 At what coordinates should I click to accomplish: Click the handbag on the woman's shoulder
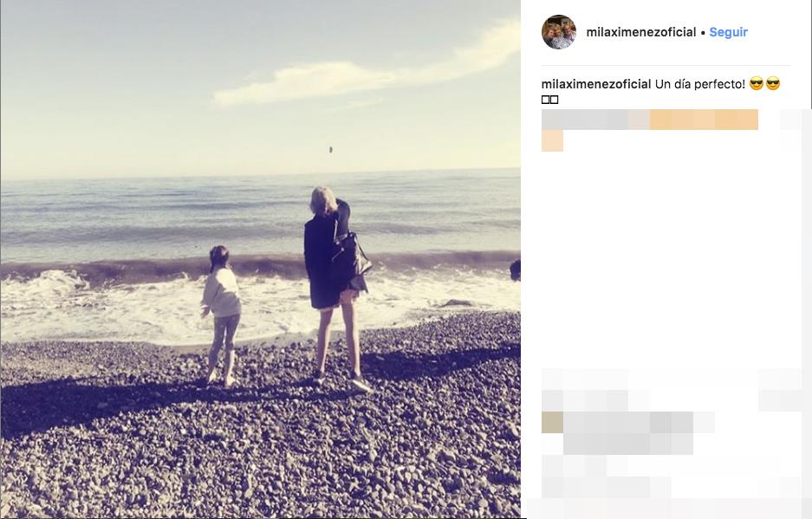point(354,254)
